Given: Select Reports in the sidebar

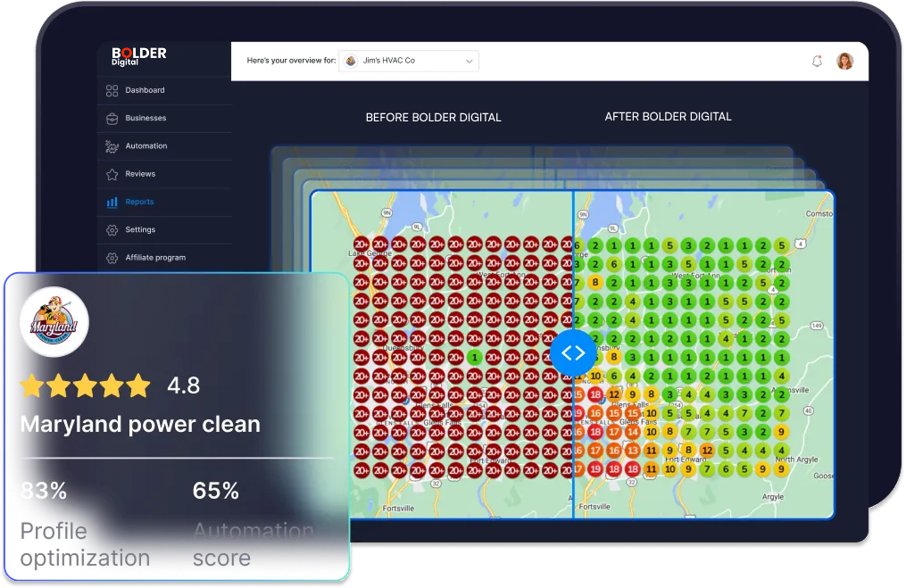Looking at the screenshot, I should coord(139,203).
